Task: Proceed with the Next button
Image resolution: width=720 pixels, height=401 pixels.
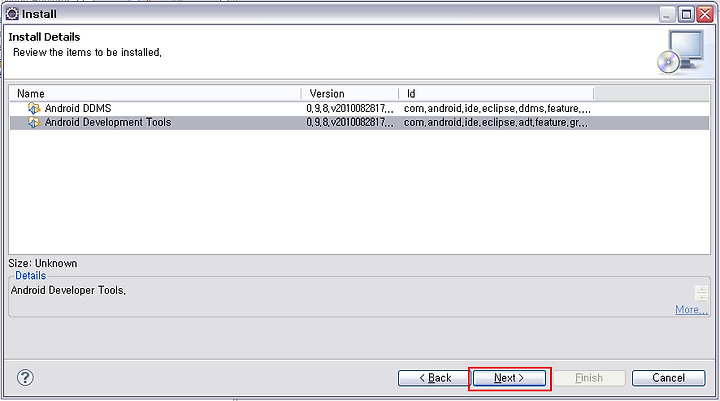Action: click(x=509, y=378)
